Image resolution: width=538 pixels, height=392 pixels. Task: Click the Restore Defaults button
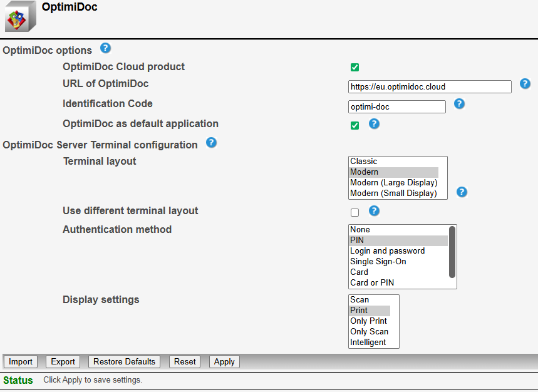pos(124,361)
